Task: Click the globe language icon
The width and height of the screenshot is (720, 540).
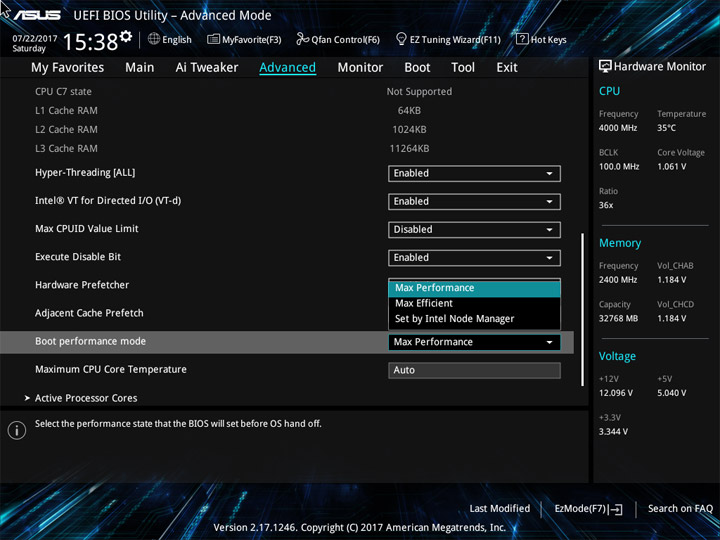Action: tap(154, 39)
